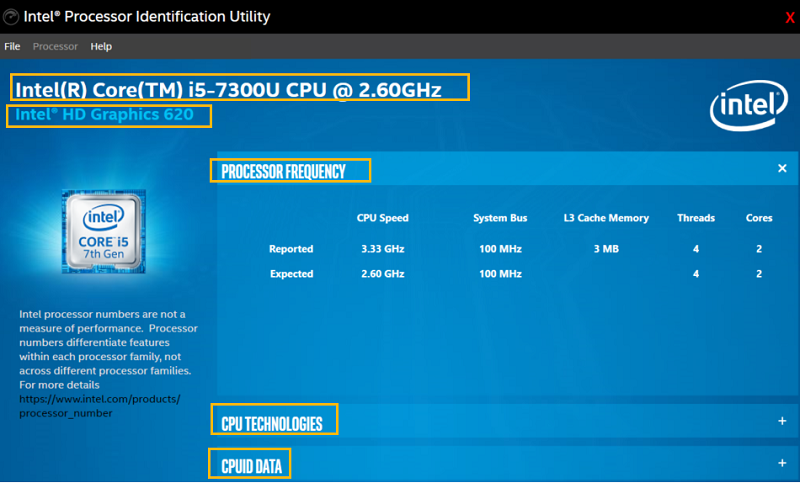Click the 3 MB cache value

(x=606, y=249)
